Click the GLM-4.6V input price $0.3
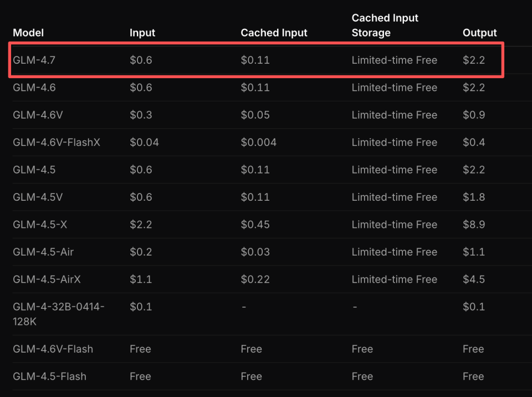Screen dimensions: 532x397 pos(141,115)
